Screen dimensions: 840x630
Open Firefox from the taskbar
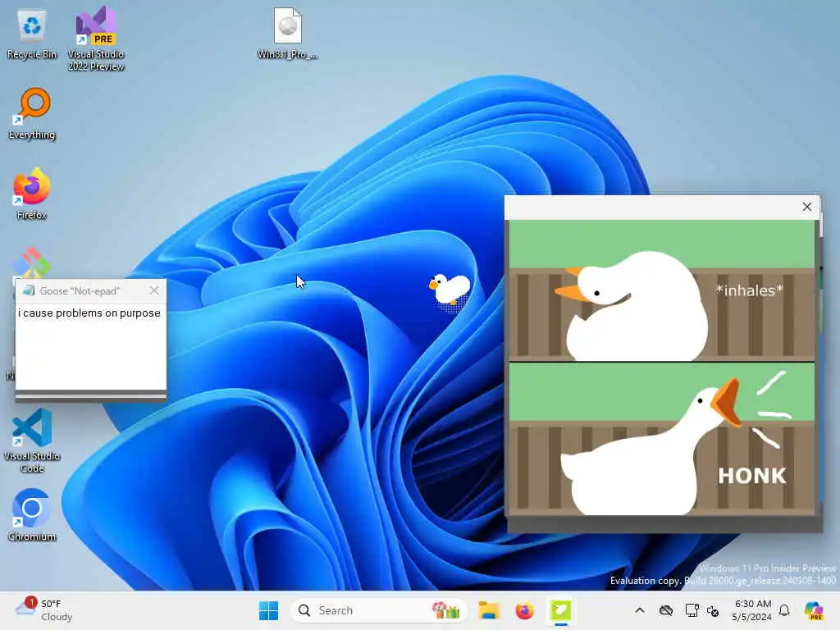(524, 610)
